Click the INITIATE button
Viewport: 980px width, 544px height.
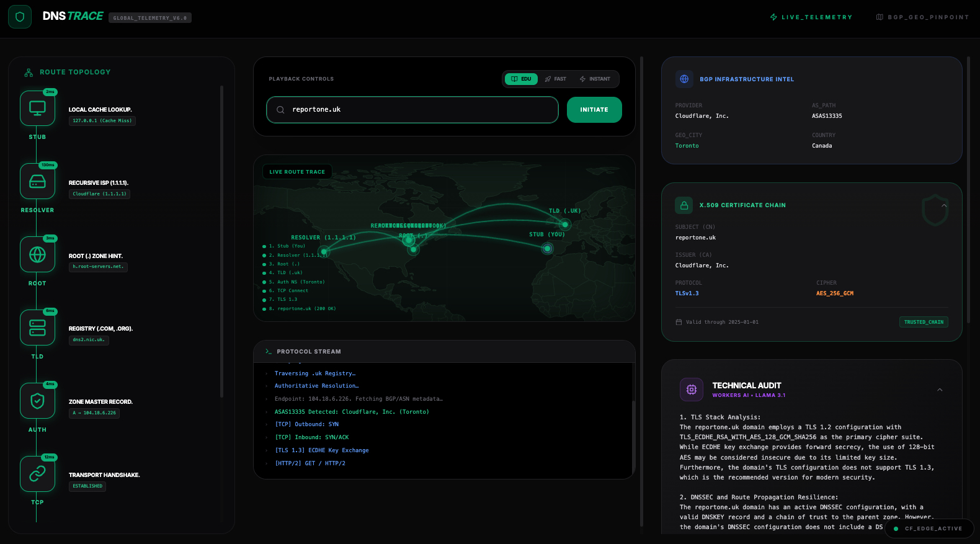point(594,110)
